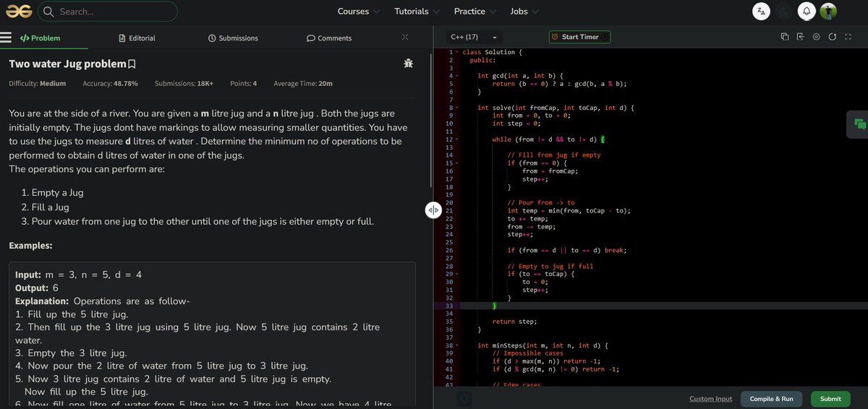Click the 'return step;' code line
The image size is (868, 409).
click(x=514, y=322)
